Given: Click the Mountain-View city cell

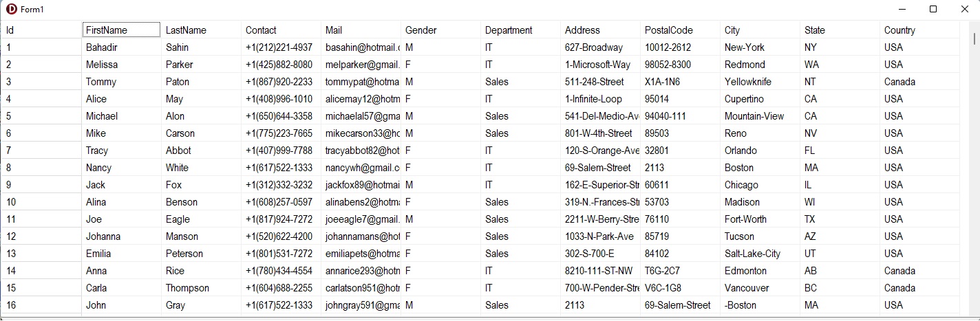Looking at the screenshot, I should click(x=760, y=116).
